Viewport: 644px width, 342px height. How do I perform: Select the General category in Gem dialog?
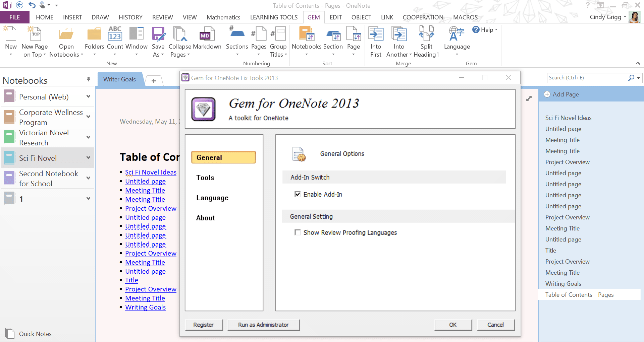[x=223, y=157]
